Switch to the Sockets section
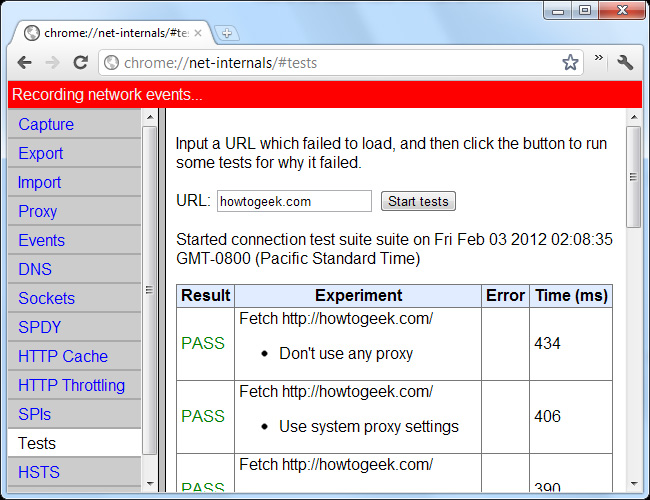The height and width of the screenshot is (500, 650). (74, 299)
